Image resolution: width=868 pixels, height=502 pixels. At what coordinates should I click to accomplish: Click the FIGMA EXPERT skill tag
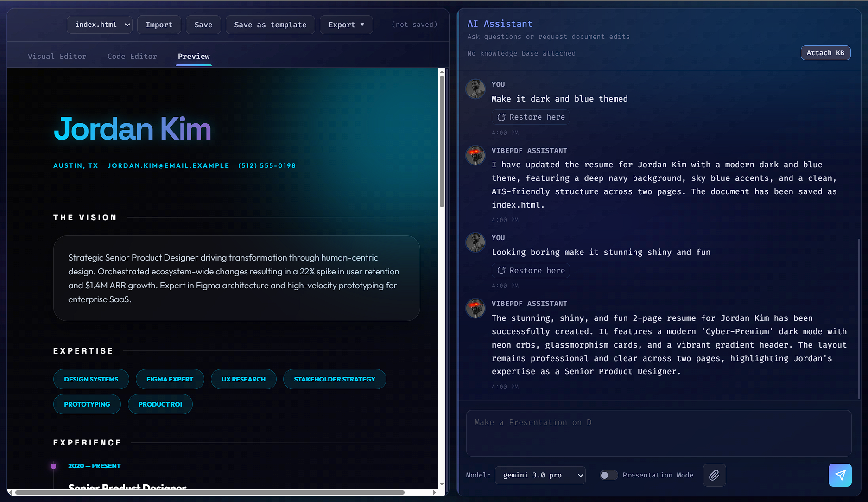pyautogui.click(x=170, y=379)
